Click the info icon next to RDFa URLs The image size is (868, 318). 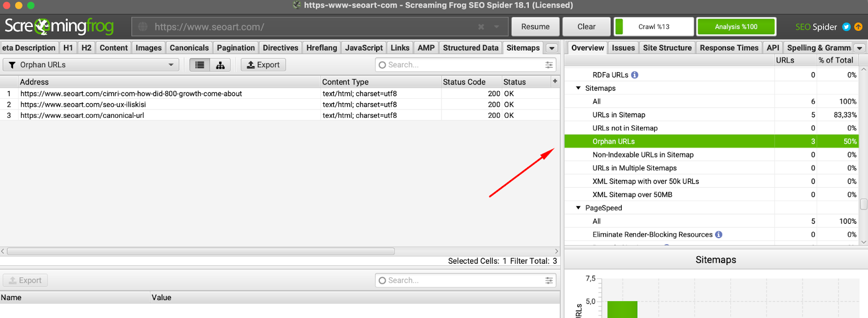tap(635, 75)
